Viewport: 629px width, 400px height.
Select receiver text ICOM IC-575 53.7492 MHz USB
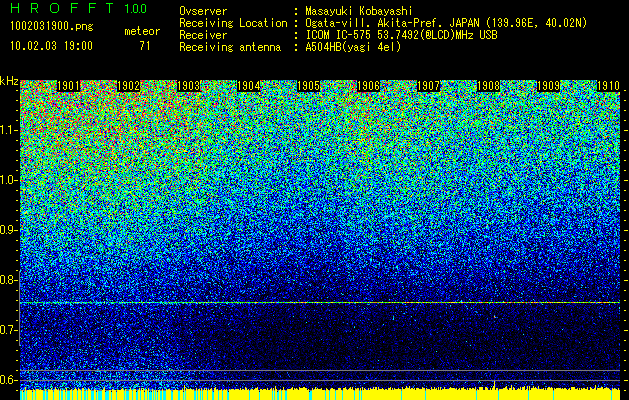pyautogui.click(x=401, y=35)
